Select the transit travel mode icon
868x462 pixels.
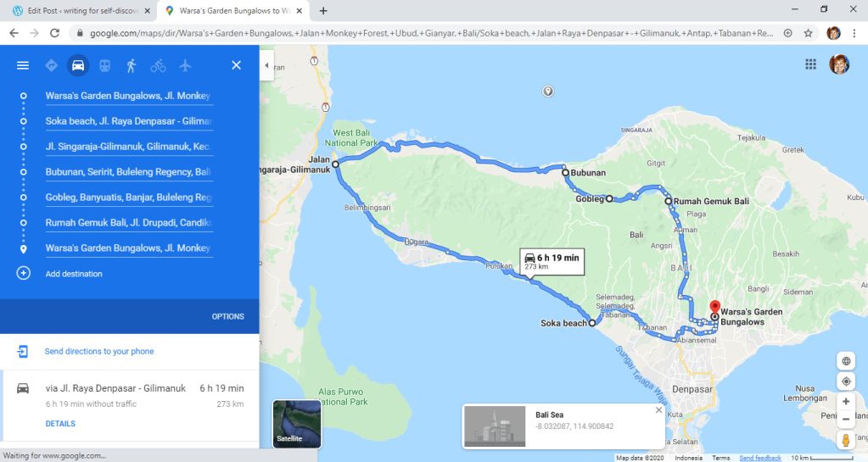coord(104,65)
